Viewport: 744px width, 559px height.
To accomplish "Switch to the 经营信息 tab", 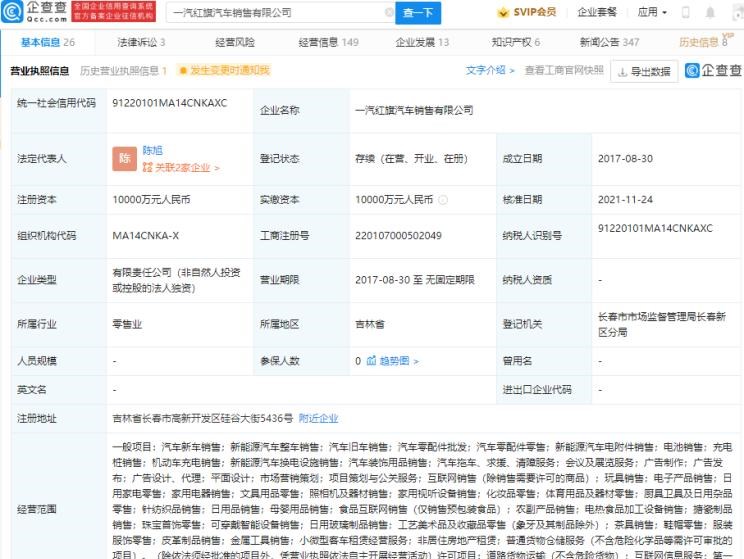I will tap(328, 42).
